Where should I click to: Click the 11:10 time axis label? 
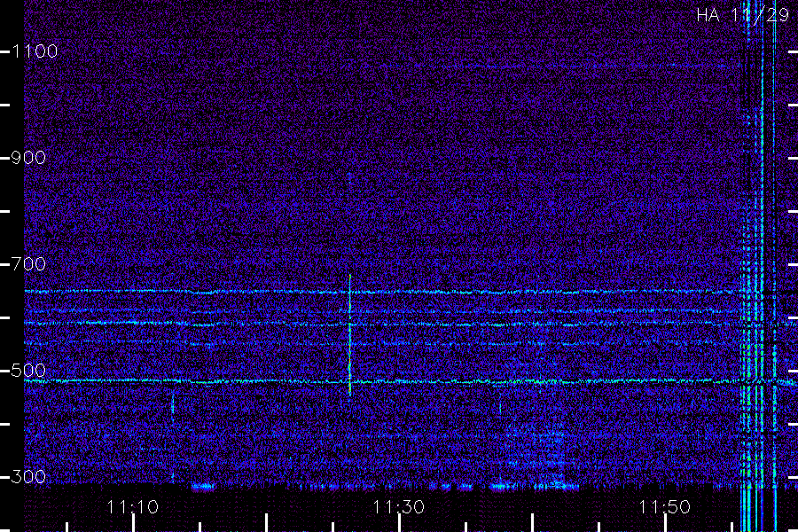click(133, 507)
